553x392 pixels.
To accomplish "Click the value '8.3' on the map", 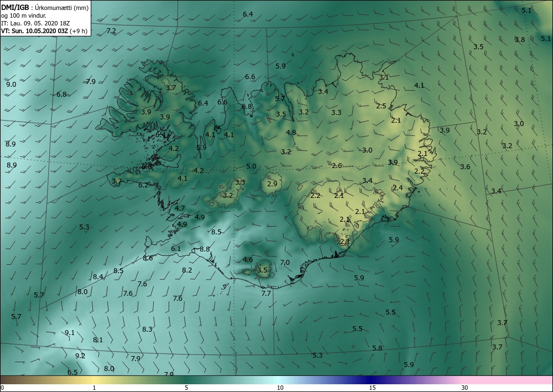I will 147,330.
